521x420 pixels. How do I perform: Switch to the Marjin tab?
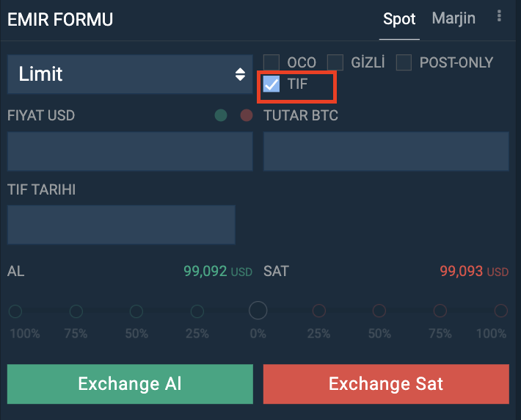click(453, 18)
